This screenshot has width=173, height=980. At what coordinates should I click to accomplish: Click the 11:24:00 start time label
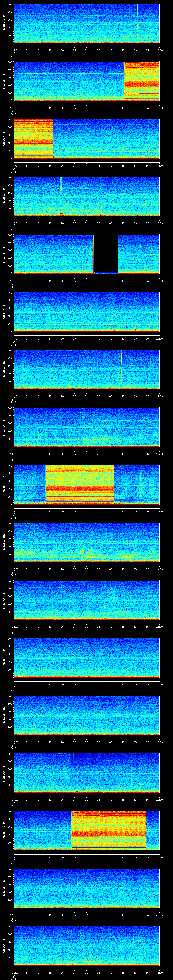pyautogui.click(x=14, y=627)
